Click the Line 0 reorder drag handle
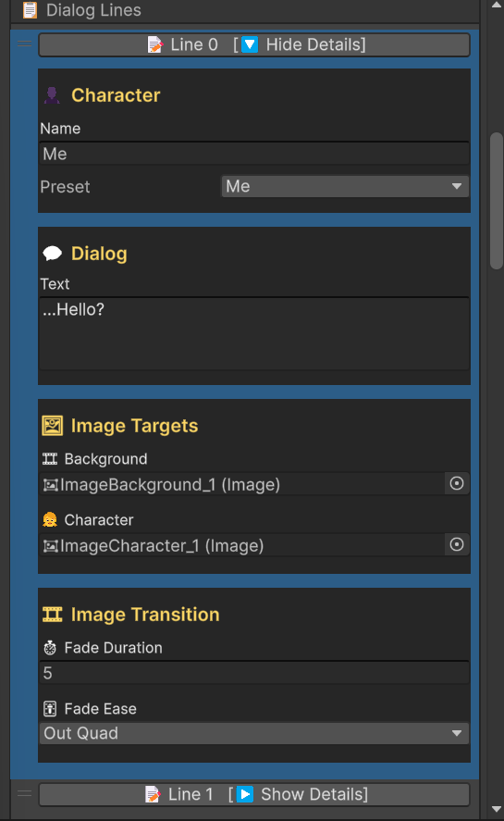This screenshot has height=821, width=504. tap(24, 44)
